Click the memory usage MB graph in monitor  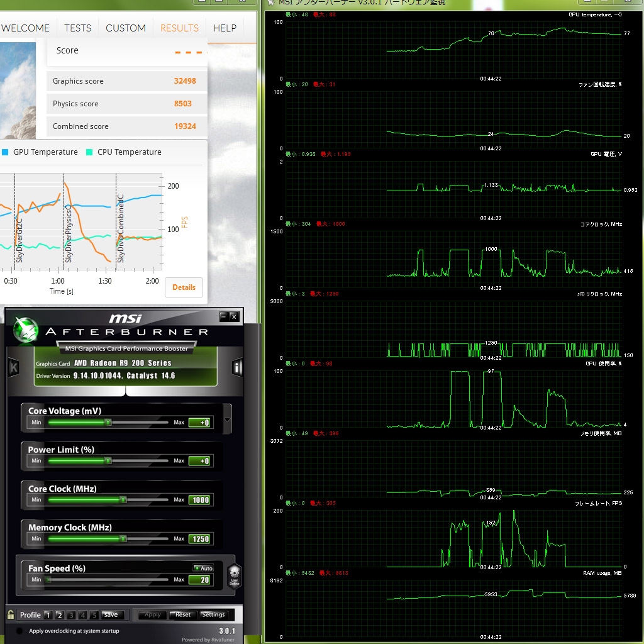tap(453, 468)
